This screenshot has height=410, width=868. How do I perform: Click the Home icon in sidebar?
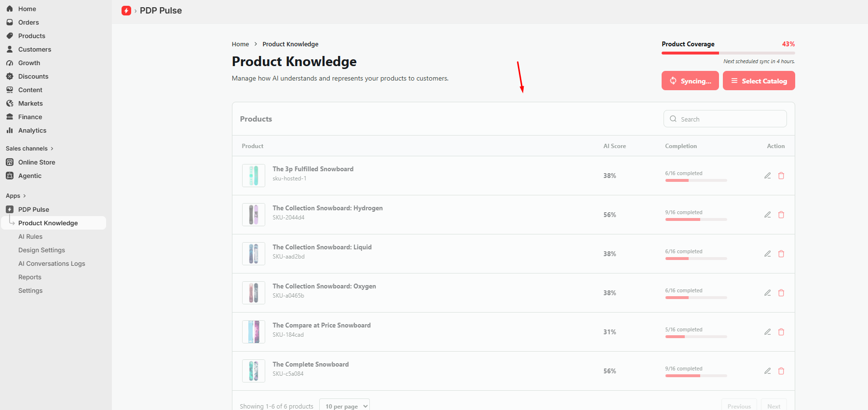click(10, 9)
